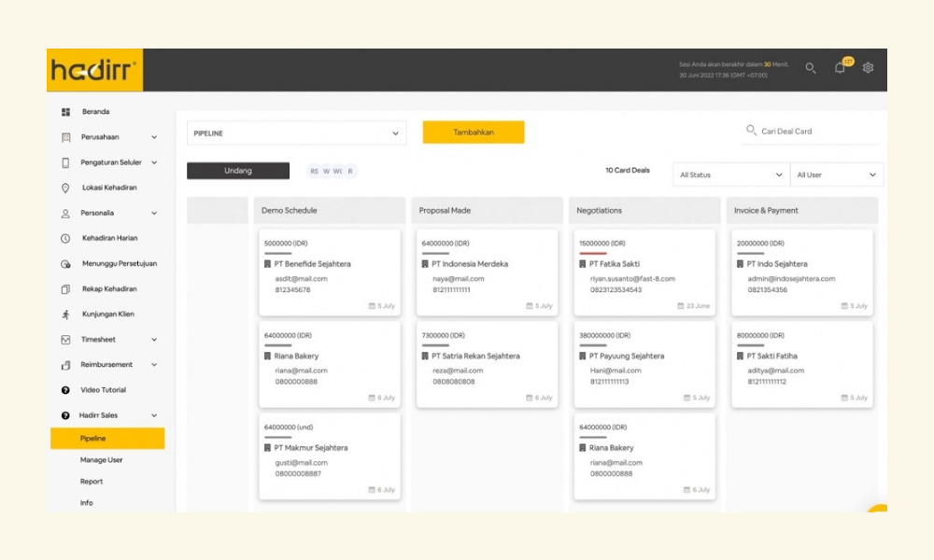Click the Menunggu Persetujuan icon
934x560 pixels.
point(65,263)
